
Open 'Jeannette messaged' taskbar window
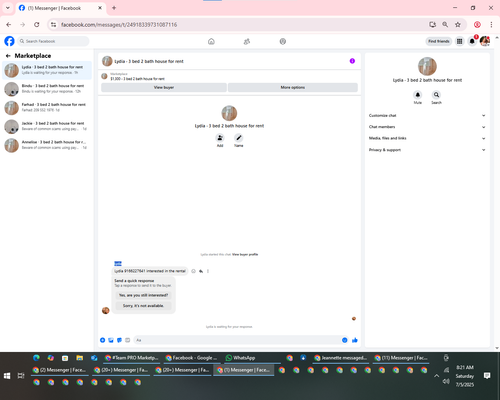pos(341,358)
